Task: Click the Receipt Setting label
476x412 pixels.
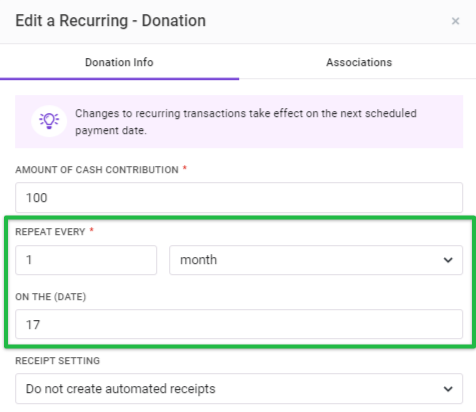Action: [x=58, y=361]
